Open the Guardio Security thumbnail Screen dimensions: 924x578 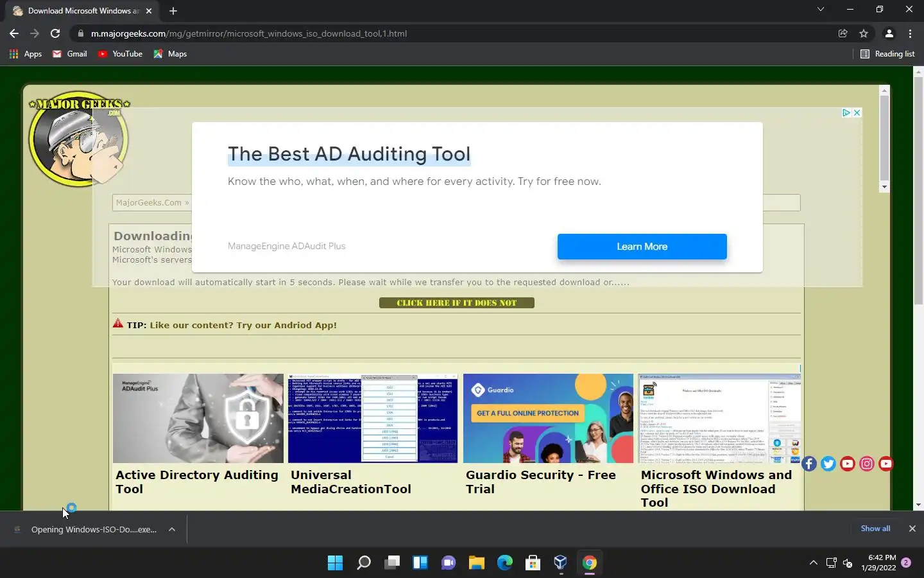(548, 418)
